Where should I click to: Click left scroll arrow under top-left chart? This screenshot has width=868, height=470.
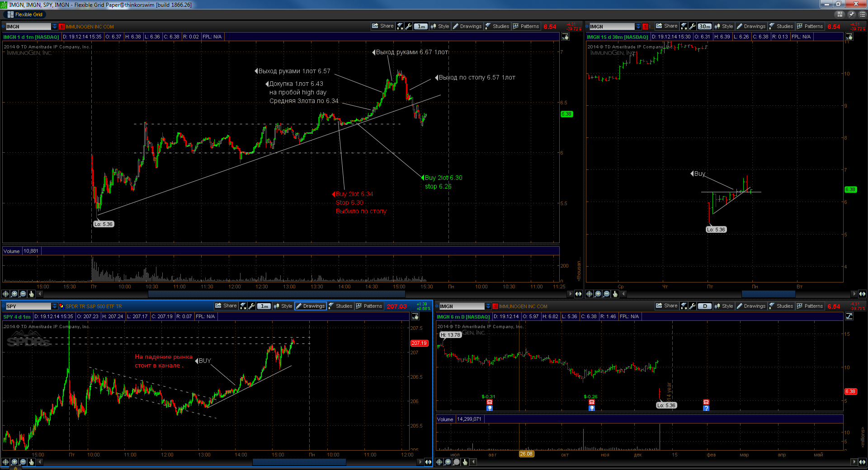pos(40,294)
